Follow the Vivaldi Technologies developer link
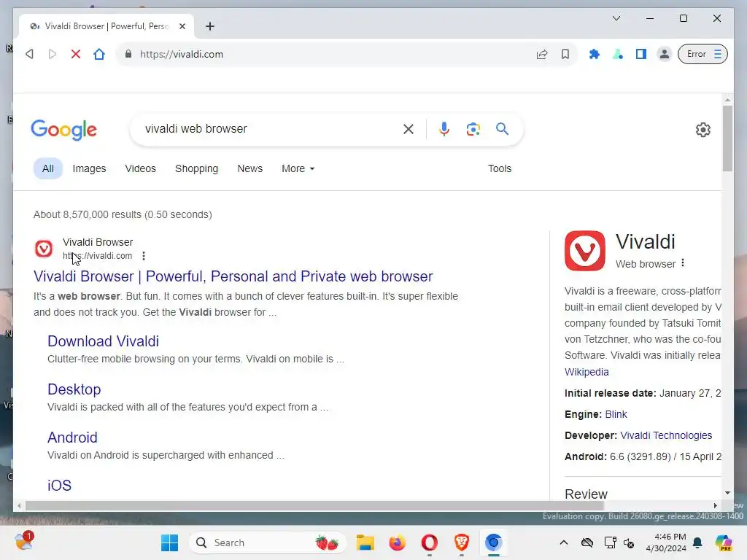Image resolution: width=747 pixels, height=560 pixels. click(666, 435)
